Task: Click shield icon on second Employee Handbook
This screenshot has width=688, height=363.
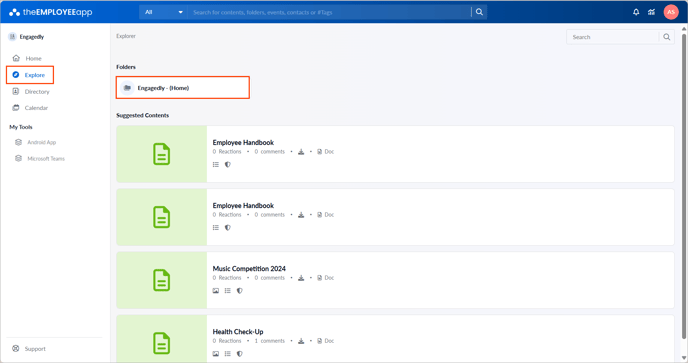Action: coord(228,228)
